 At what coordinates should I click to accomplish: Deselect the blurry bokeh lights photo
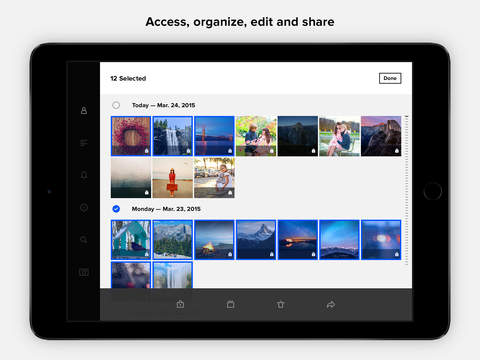pos(381,240)
